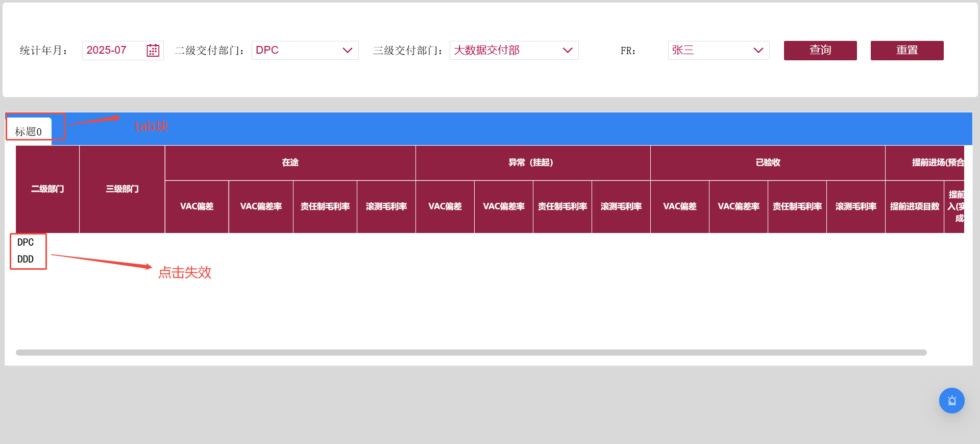The height and width of the screenshot is (444, 980).
Task: Click the 提前进项目数 column header
Action: pyautogui.click(x=915, y=206)
